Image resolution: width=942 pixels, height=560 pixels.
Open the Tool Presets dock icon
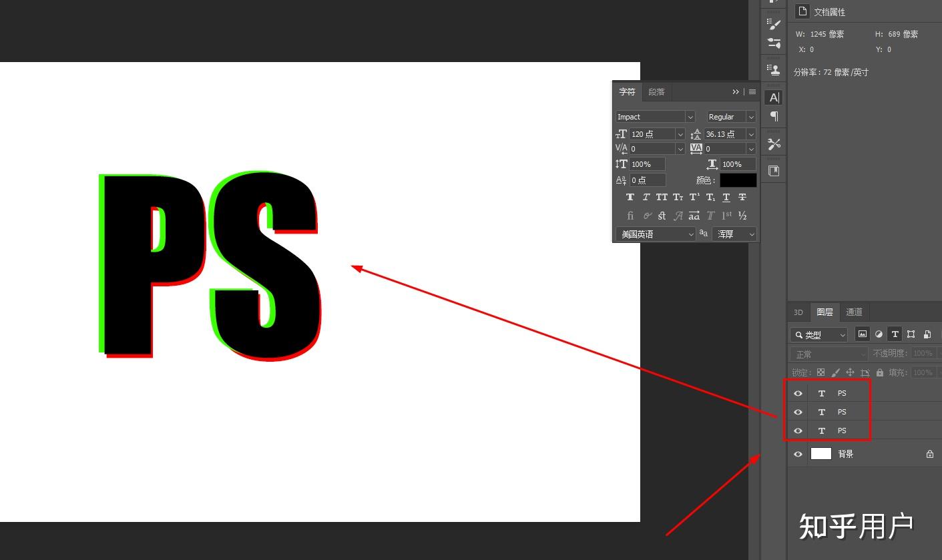coord(774,144)
